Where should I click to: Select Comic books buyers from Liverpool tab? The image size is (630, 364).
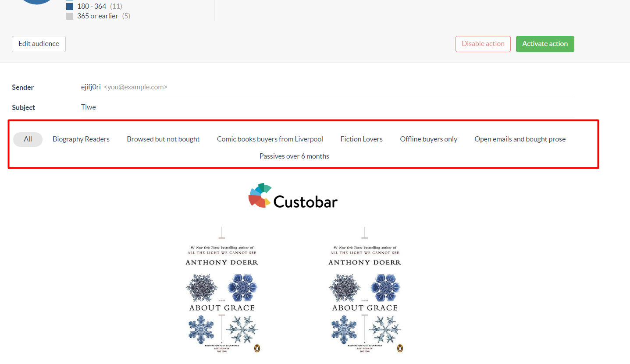270,139
